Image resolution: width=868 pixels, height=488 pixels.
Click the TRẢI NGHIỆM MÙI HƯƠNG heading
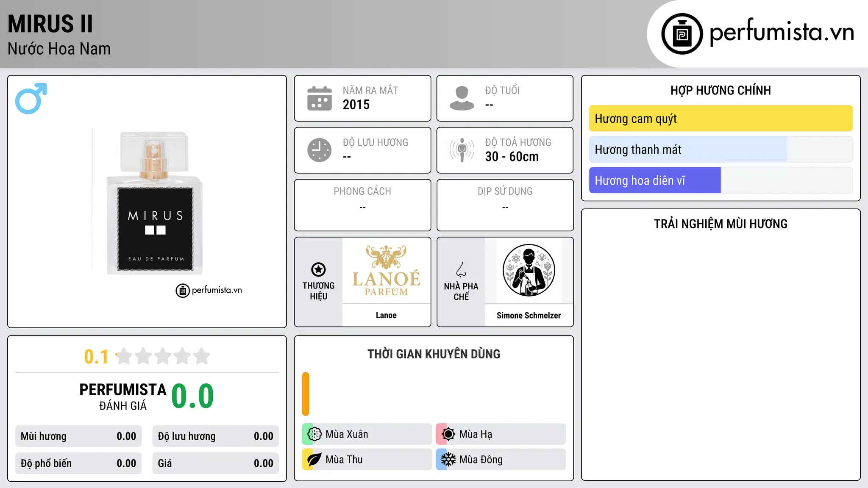(721, 224)
